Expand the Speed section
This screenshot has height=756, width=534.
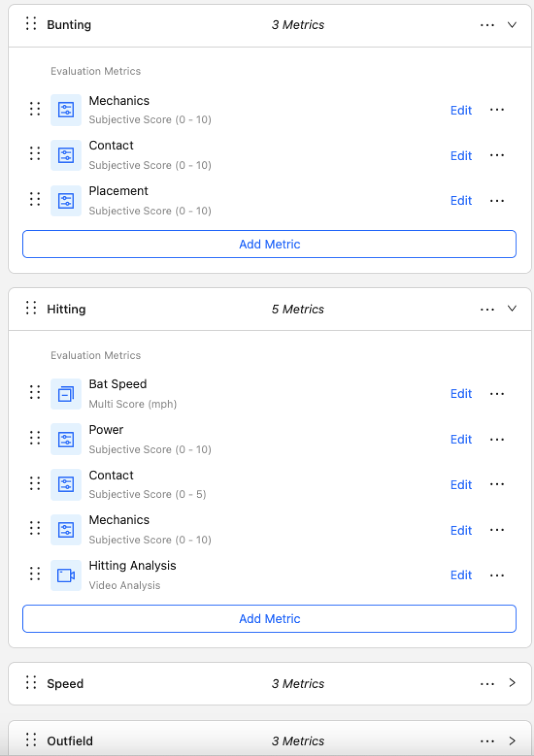512,683
